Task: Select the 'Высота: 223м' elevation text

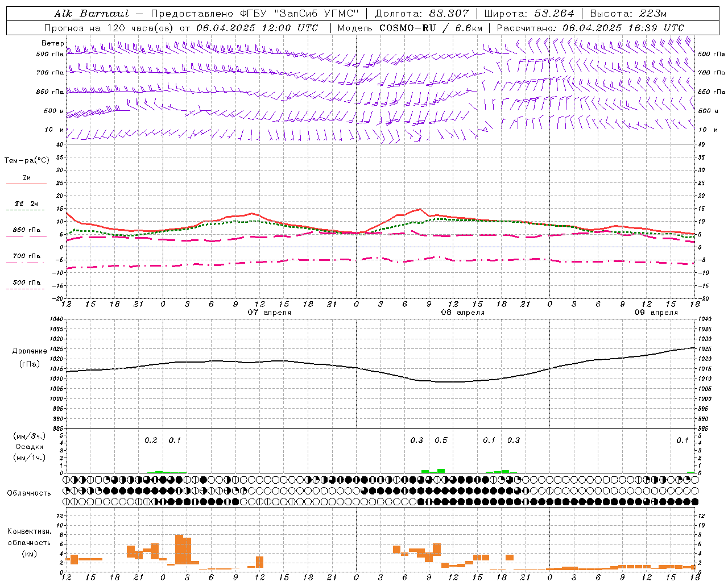Action: tap(628, 14)
